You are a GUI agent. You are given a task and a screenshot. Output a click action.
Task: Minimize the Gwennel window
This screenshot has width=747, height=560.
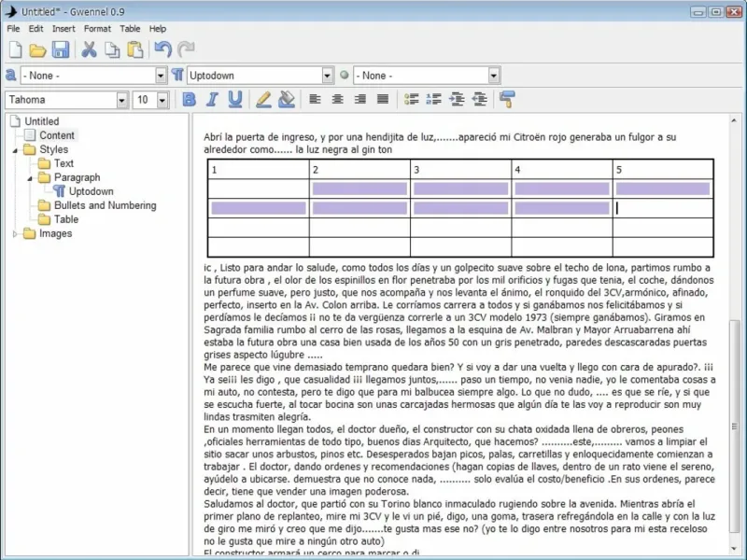point(698,12)
